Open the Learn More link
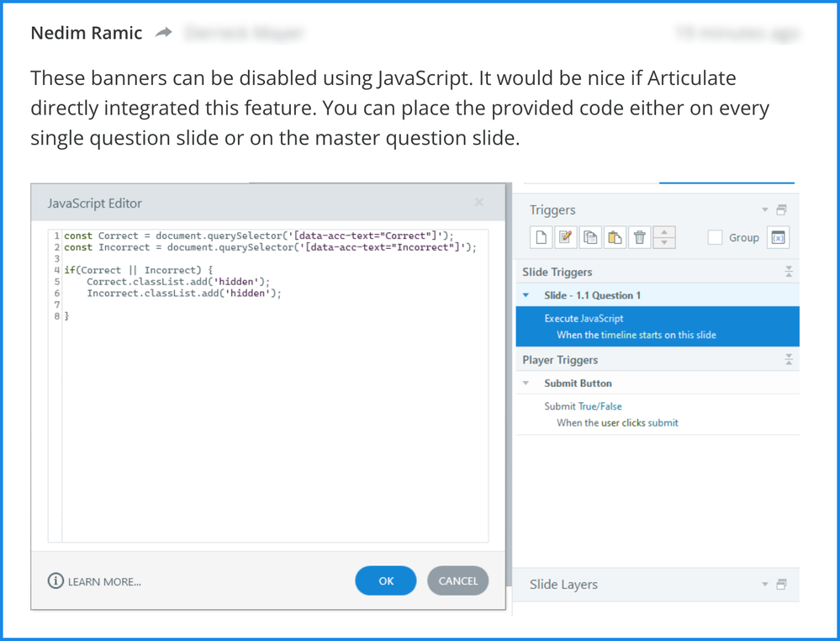Viewport: 840px width, 641px height. 95,581
